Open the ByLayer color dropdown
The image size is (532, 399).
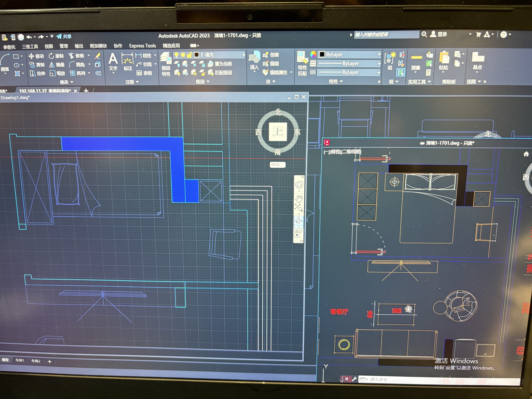(379, 55)
